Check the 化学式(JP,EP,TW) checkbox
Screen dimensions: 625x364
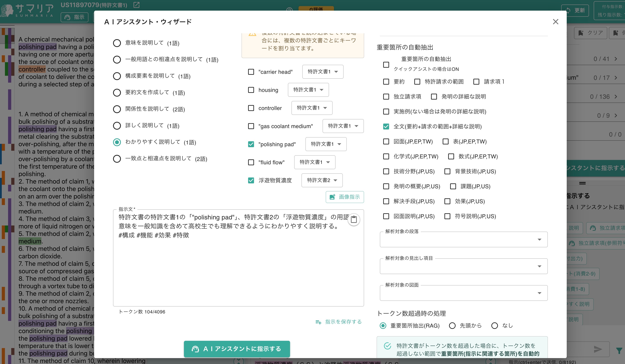[x=386, y=156]
